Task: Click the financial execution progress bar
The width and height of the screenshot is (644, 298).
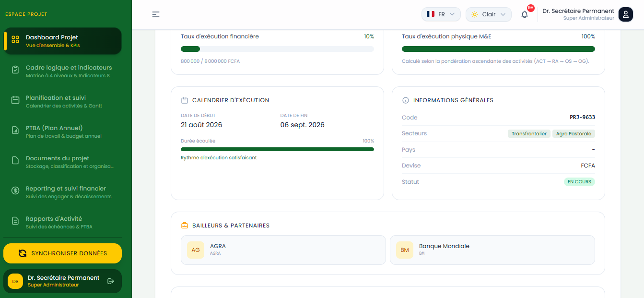Action: click(x=277, y=49)
